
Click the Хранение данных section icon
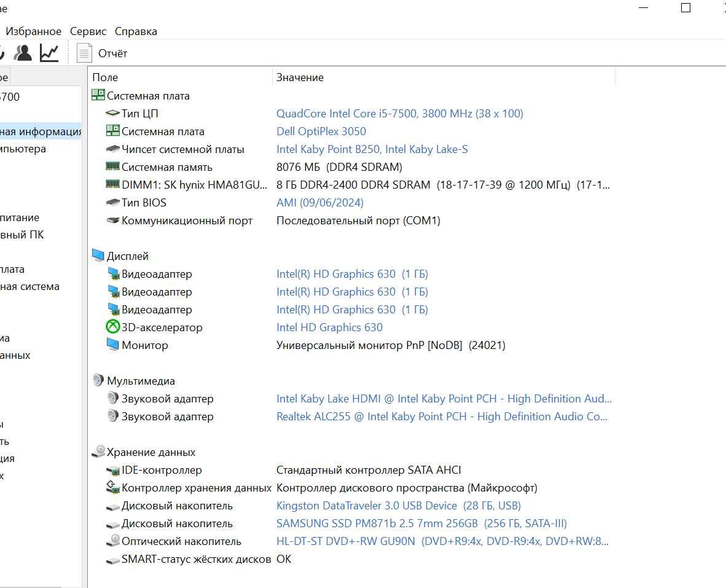(98, 452)
